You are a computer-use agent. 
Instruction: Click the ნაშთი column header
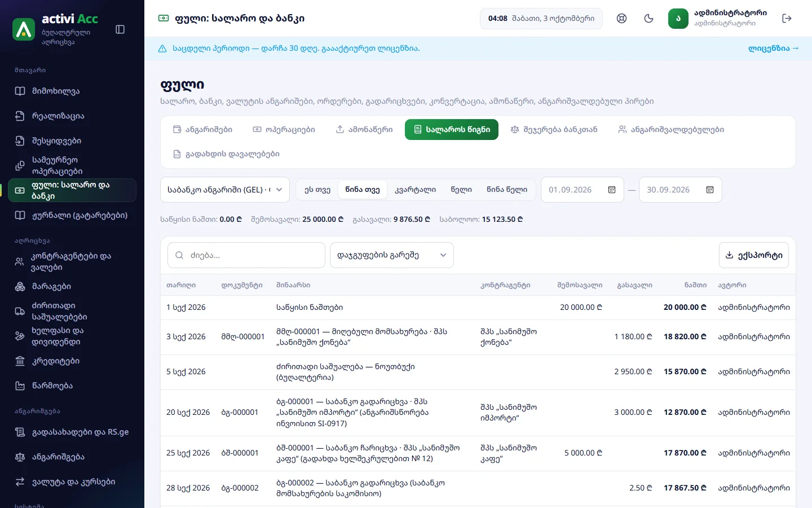pos(695,285)
